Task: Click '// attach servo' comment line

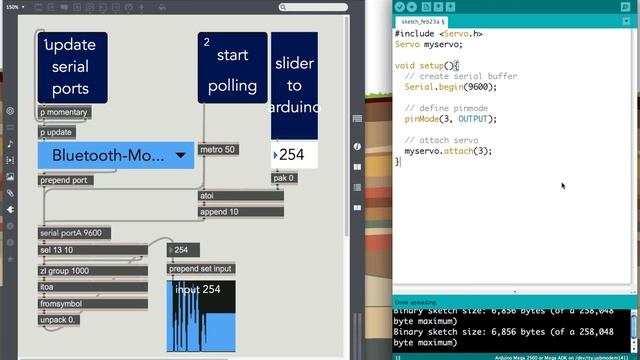Action: point(441,140)
